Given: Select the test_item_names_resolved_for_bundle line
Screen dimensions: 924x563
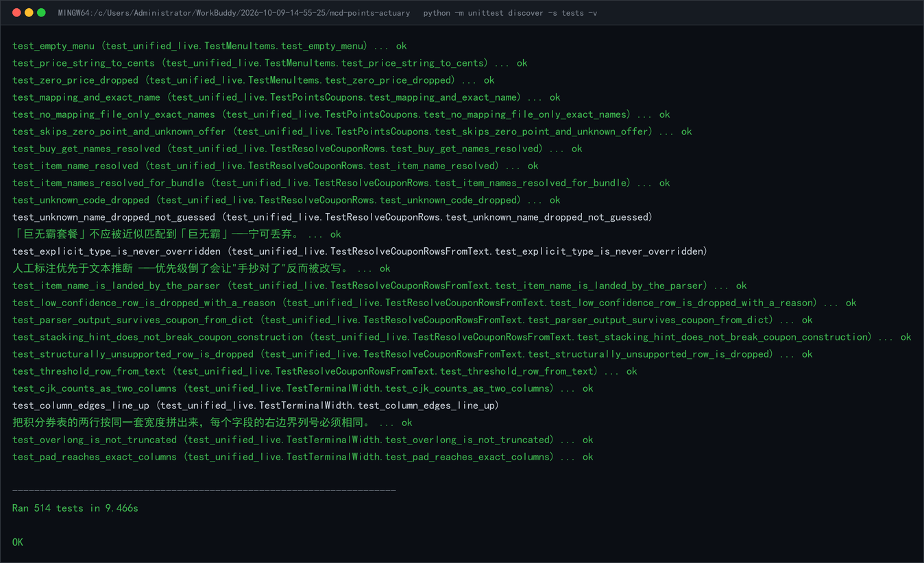Looking at the screenshot, I should point(341,183).
